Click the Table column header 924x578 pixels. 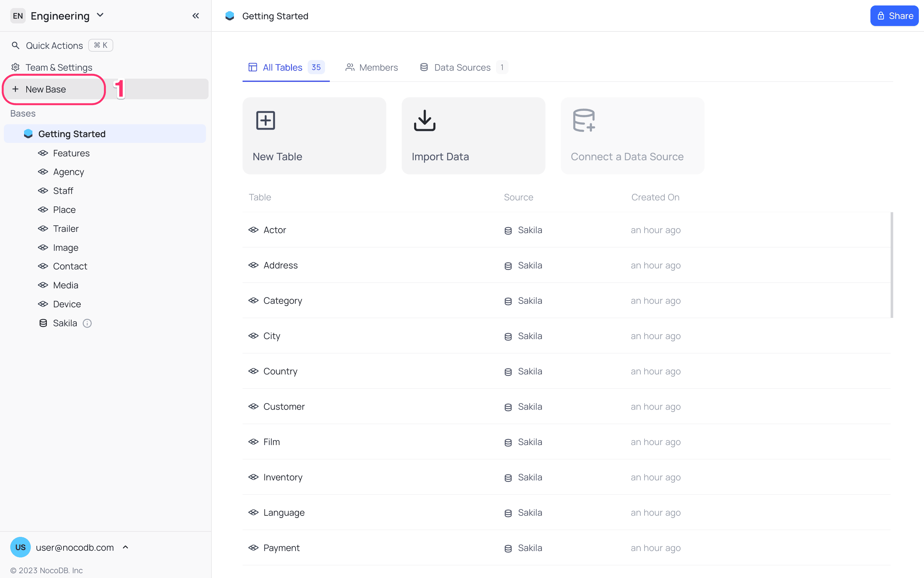260,197
